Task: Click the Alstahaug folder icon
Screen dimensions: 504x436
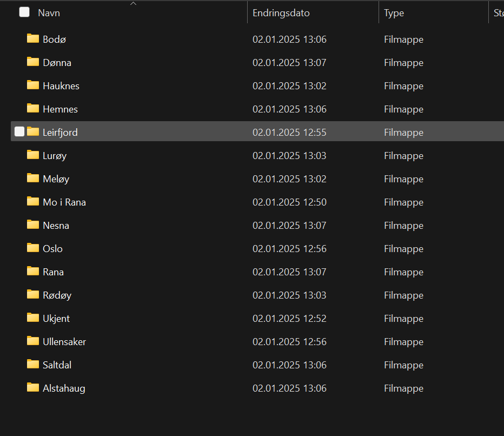Action: (x=33, y=387)
